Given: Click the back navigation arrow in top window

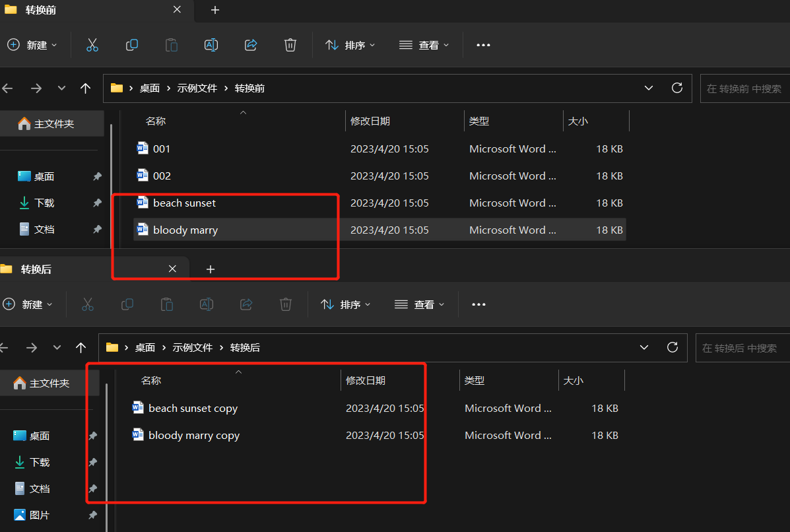Looking at the screenshot, I should coord(13,88).
